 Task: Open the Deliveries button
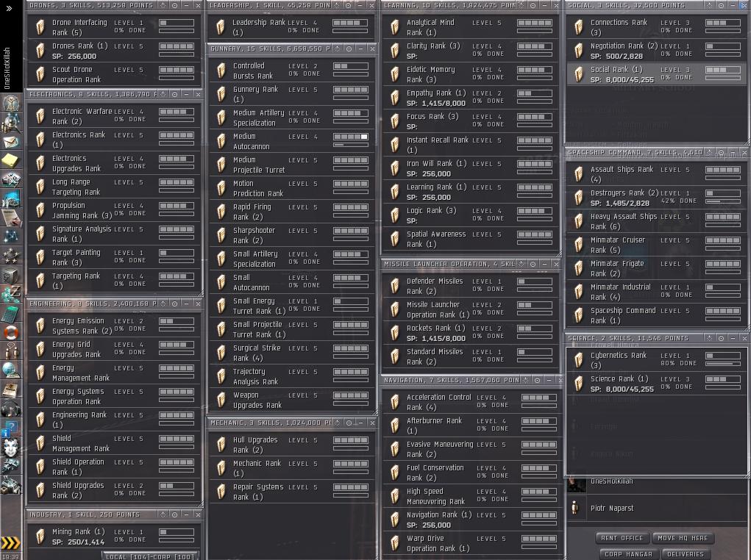coord(686,554)
